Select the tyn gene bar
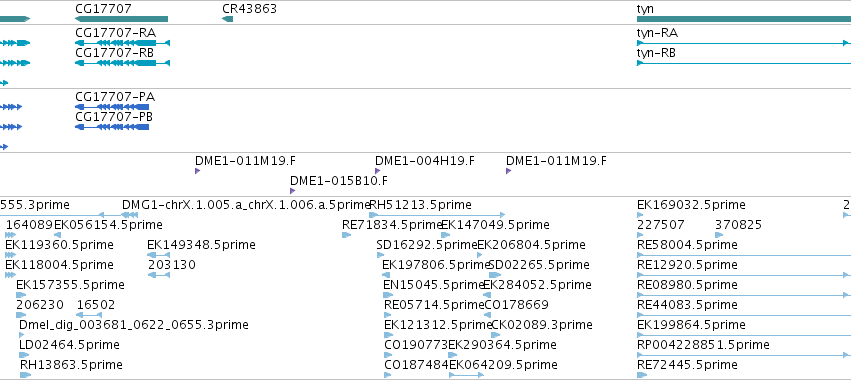This screenshot has width=851, height=380. coord(744,19)
